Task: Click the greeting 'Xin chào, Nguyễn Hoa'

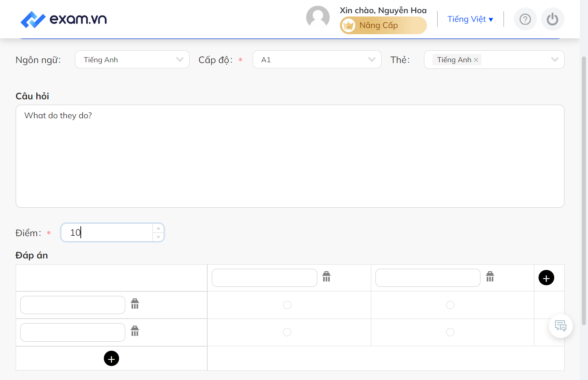Action: [383, 10]
